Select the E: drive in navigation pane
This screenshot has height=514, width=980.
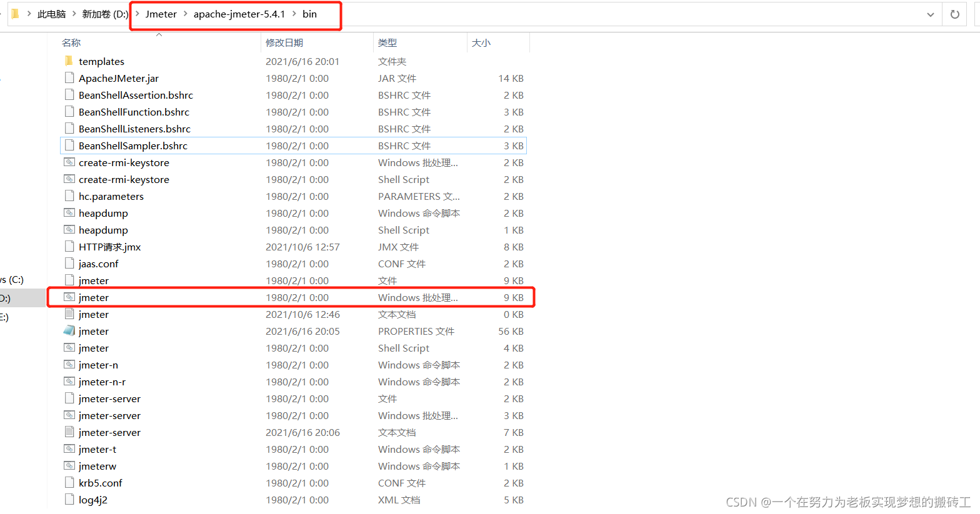[5, 317]
